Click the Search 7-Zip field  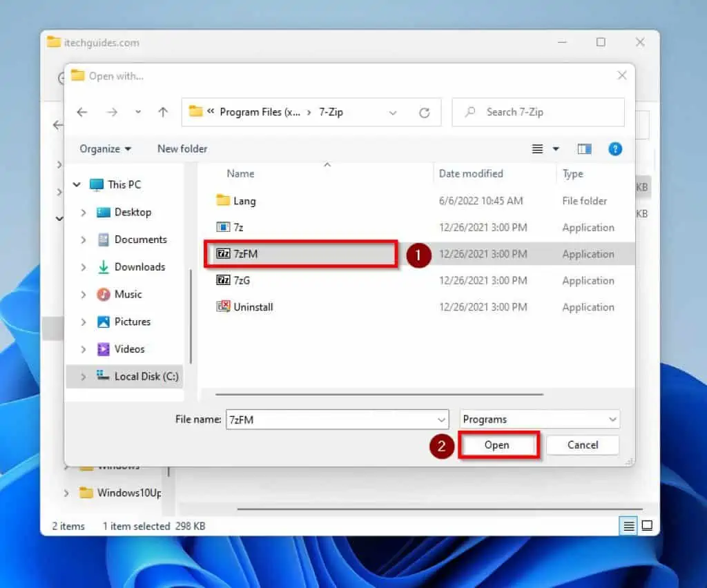pos(539,112)
